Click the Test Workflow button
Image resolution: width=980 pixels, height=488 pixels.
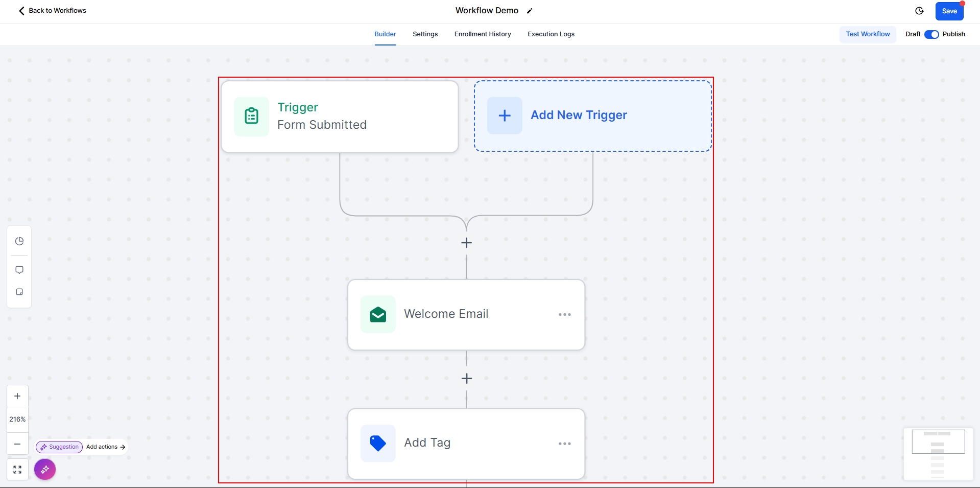[868, 34]
